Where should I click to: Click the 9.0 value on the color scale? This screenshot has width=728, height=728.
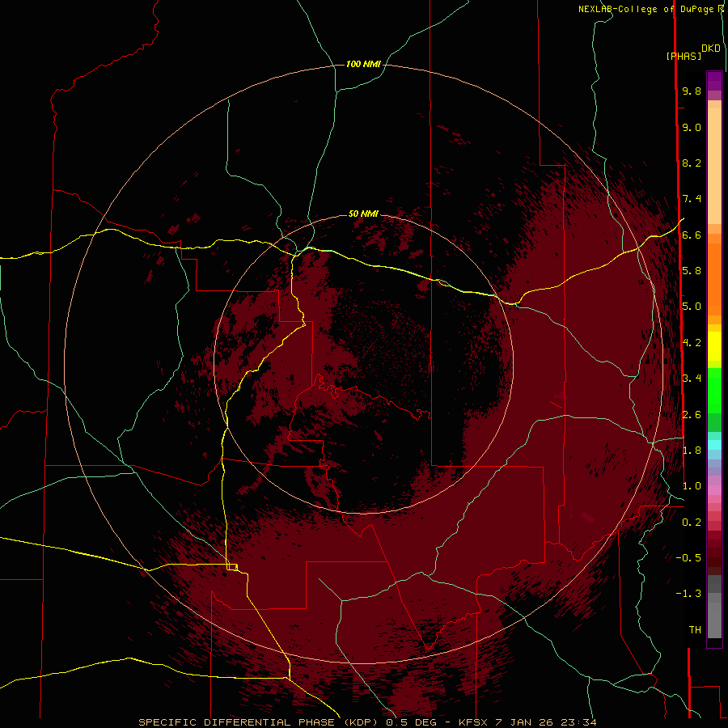[x=692, y=127]
